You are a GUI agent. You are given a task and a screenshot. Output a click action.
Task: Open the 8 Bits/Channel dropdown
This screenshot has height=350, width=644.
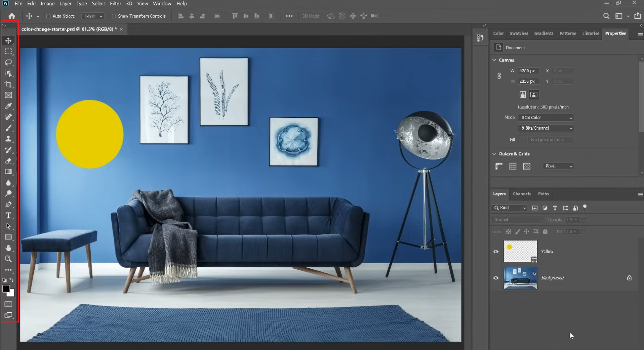coord(545,128)
